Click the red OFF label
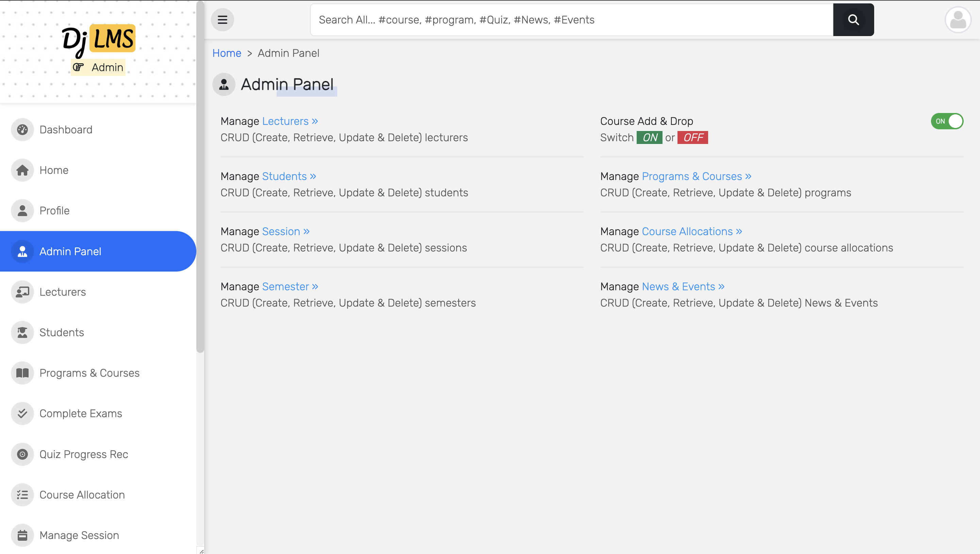The image size is (980, 554). tap(693, 137)
